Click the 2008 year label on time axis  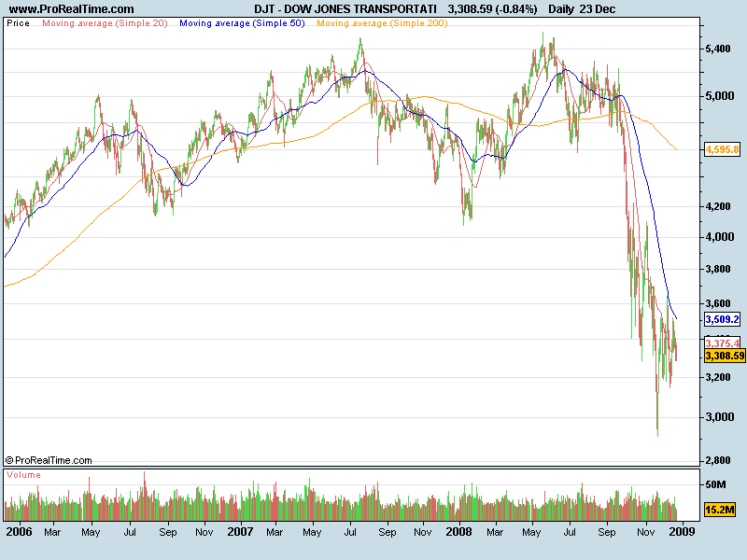coord(458,531)
